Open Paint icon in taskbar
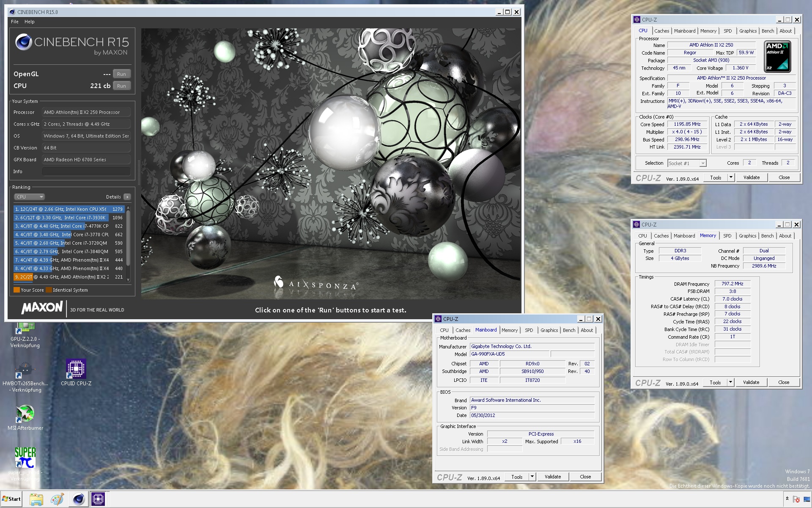 [57, 500]
